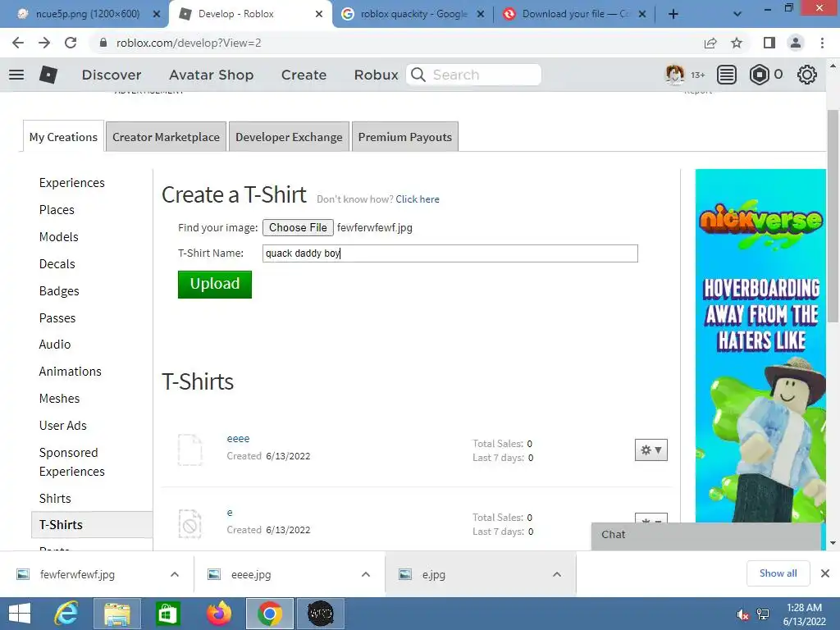Select Models in the left sidebar

(x=58, y=237)
